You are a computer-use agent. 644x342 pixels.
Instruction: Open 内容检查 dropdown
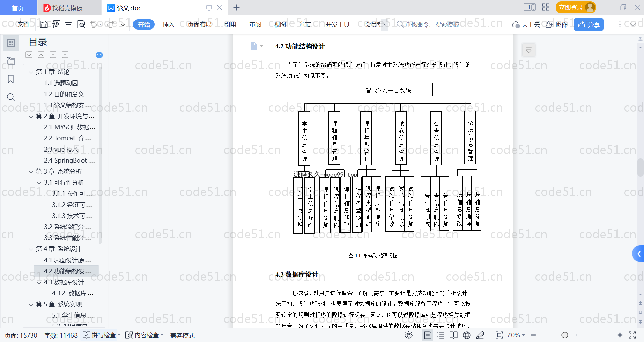pyautogui.click(x=144, y=335)
